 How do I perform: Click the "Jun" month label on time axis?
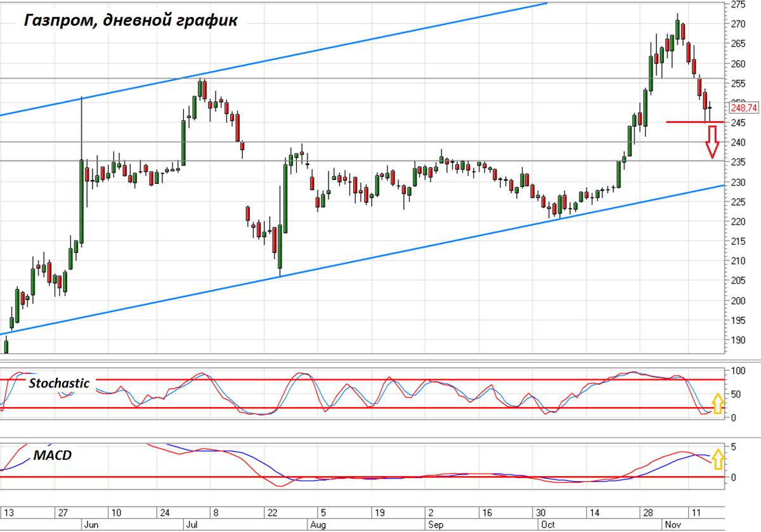90,525
